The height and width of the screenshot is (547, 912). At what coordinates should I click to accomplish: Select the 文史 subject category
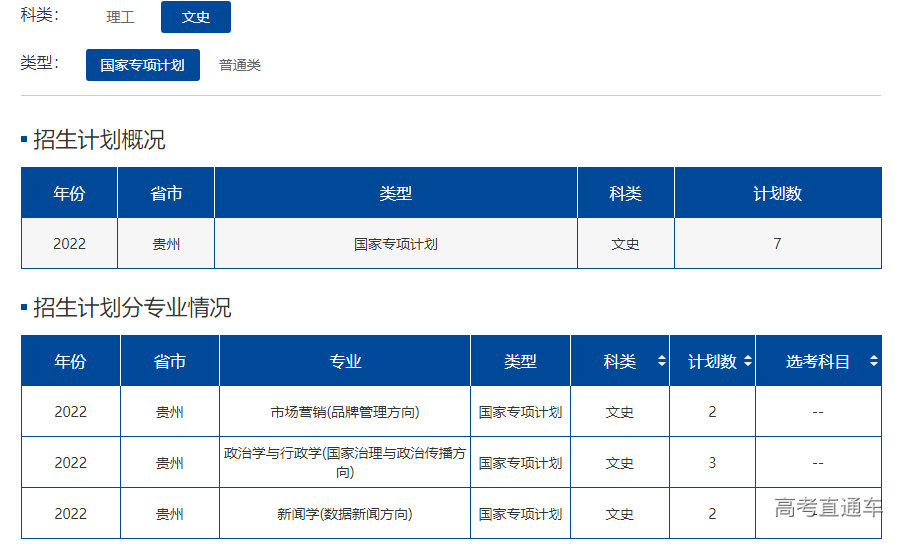point(196,17)
